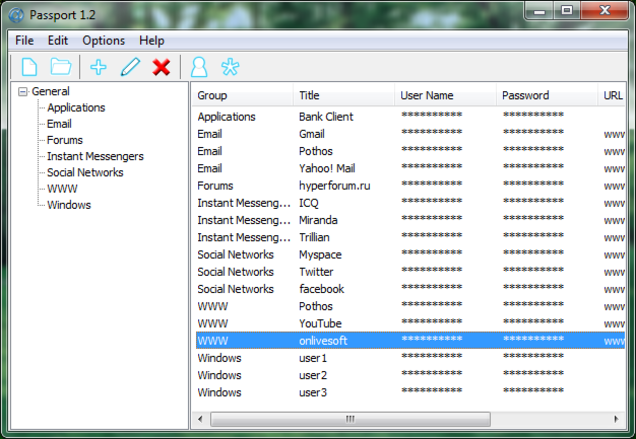Click the New file toolbar icon
The image size is (636, 439).
[30, 67]
